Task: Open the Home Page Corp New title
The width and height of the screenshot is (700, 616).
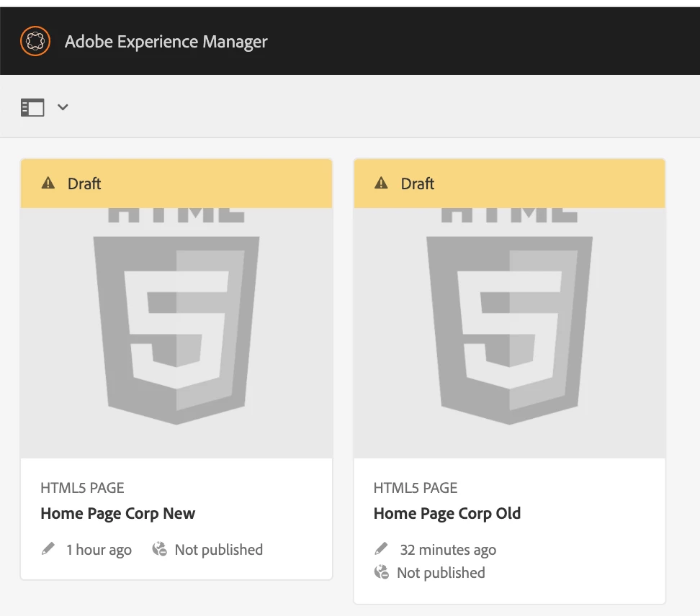Action: (x=118, y=514)
